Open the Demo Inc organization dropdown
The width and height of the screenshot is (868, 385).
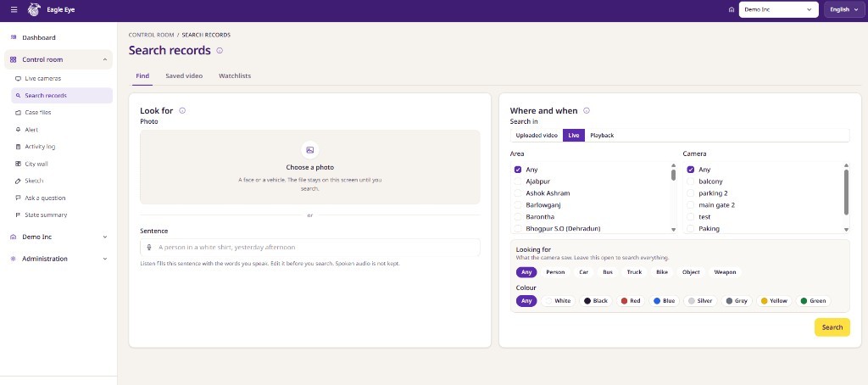tap(778, 9)
